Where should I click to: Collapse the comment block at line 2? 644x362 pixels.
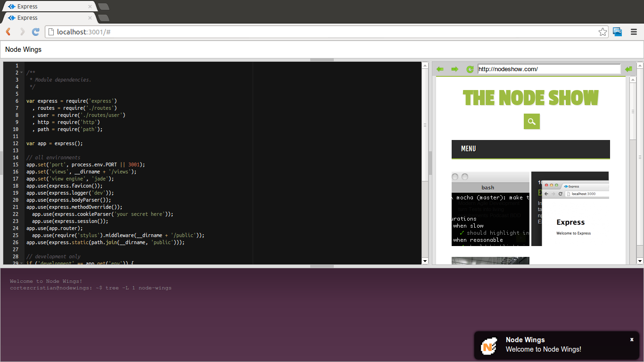[22, 73]
